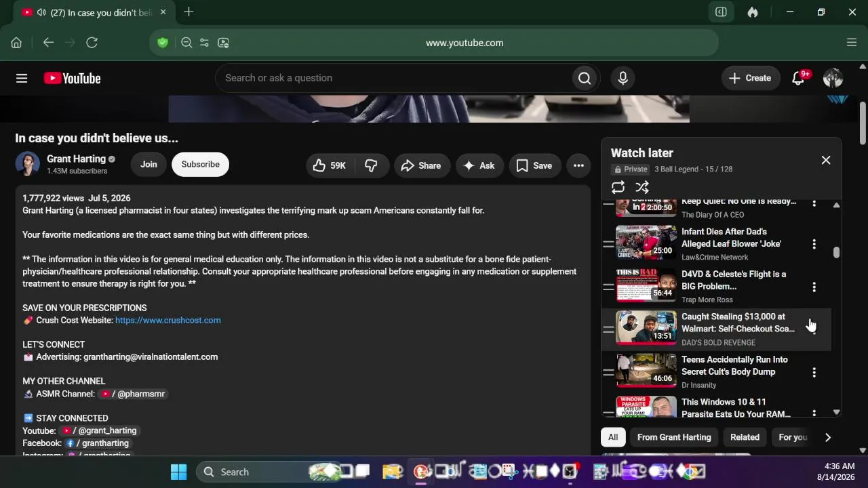
Task: Click the main page vertical scrollbar
Action: point(863,123)
